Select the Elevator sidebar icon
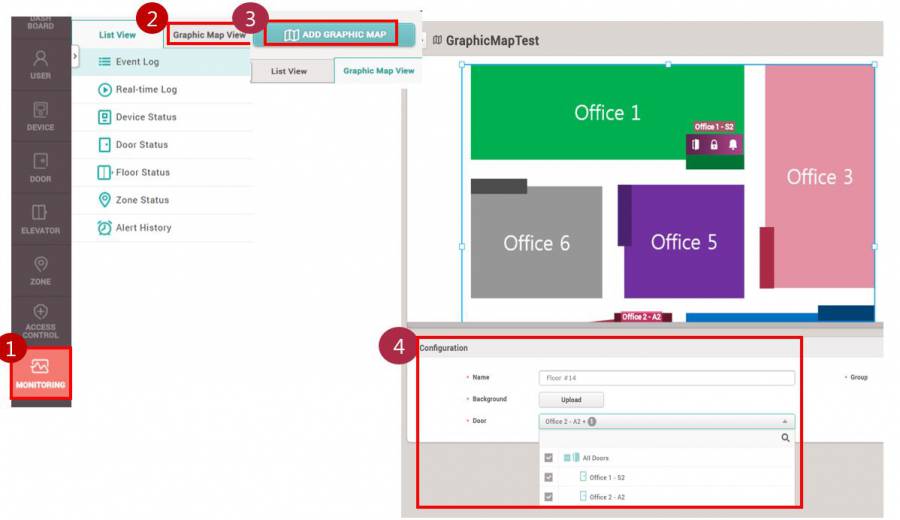The image size is (900, 520). (x=41, y=218)
